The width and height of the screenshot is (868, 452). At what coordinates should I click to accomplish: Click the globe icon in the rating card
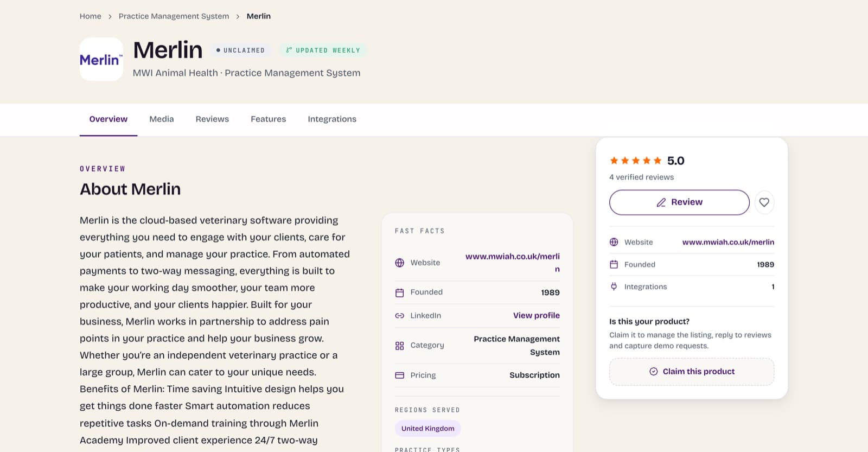(614, 242)
